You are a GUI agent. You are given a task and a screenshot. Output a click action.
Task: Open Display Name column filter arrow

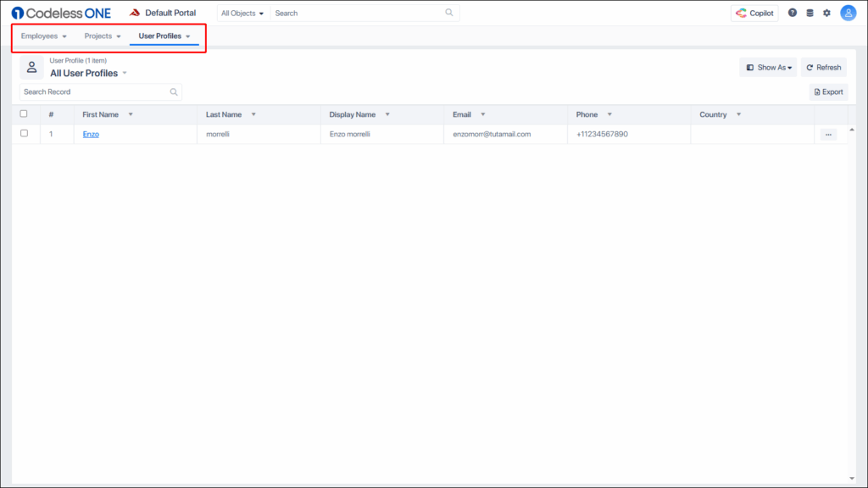387,114
